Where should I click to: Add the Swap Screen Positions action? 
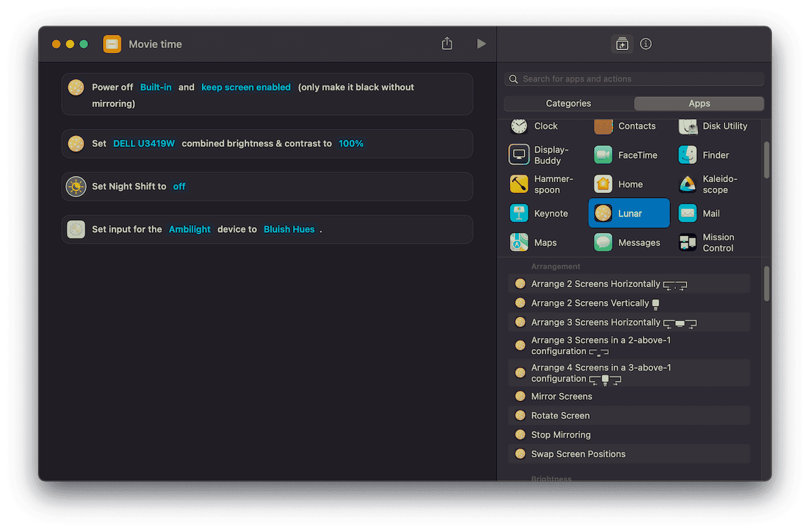point(629,454)
